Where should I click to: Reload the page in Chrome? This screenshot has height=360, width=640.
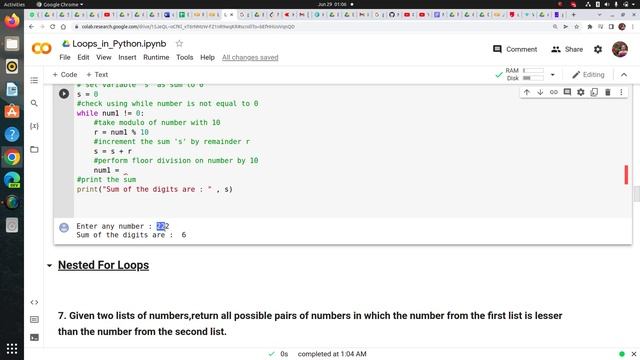pos(52,27)
